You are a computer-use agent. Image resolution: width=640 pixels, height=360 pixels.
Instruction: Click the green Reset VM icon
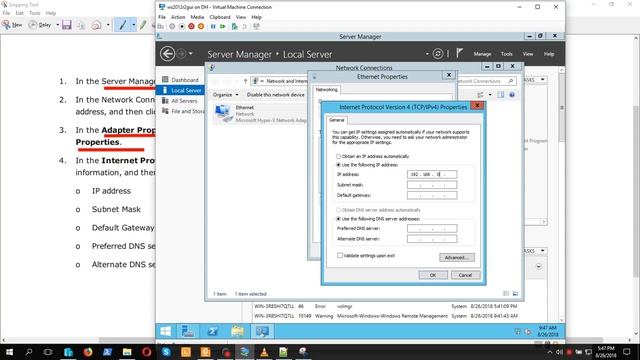pos(222,27)
